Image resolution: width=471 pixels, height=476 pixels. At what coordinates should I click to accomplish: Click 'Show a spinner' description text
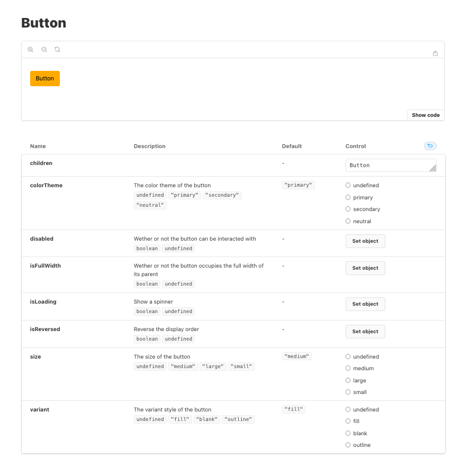click(x=153, y=302)
